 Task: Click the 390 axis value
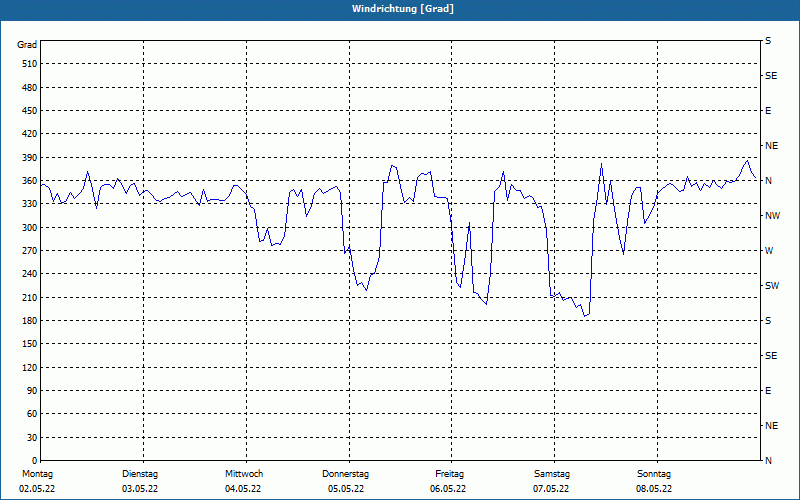tap(30, 158)
